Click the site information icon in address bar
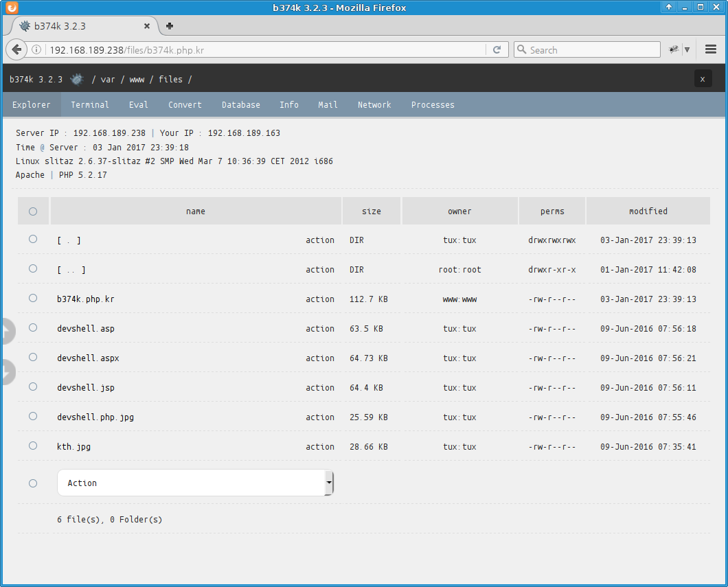The image size is (728, 587). tap(36, 49)
